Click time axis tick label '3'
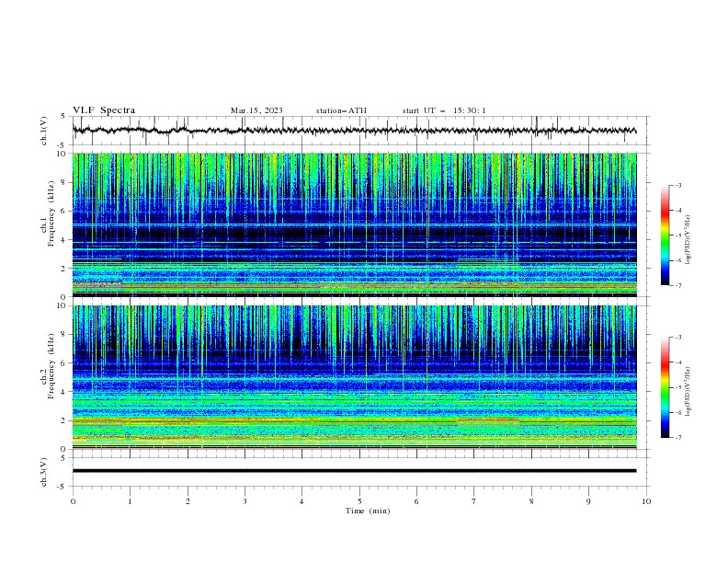This screenshot has height=563, width=728. point(245,501)
